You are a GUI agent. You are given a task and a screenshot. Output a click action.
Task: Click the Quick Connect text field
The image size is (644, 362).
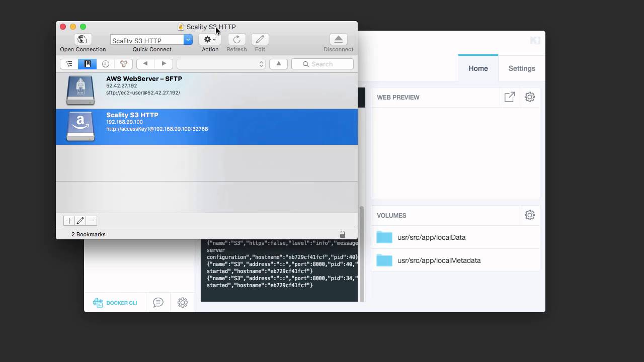[147, 40]
